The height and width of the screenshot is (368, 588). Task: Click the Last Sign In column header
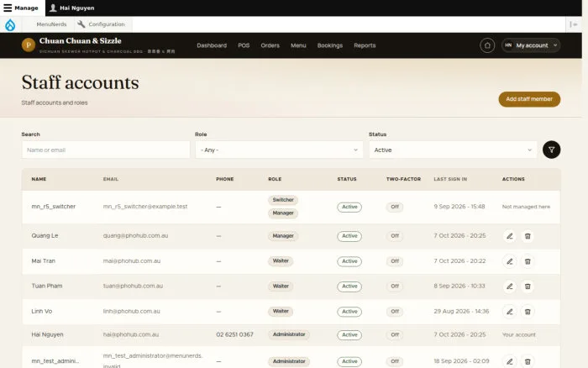tap(450, 179)
